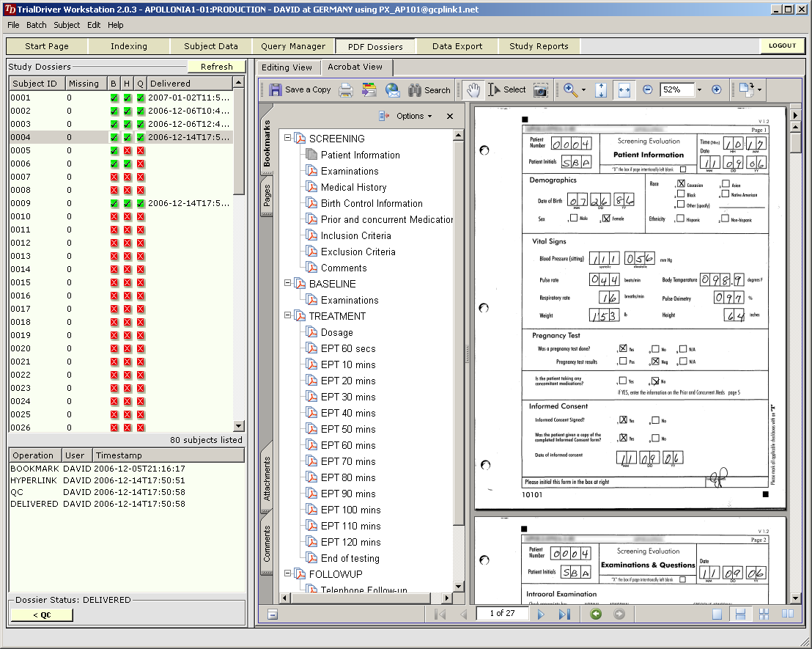Select the Hand tool
The width and height of the screenshot is (812, 649).
click(474, 90)
